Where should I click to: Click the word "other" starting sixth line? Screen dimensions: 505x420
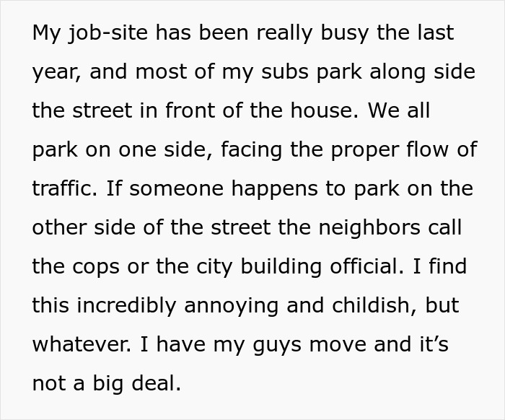(x=59, y=227)
